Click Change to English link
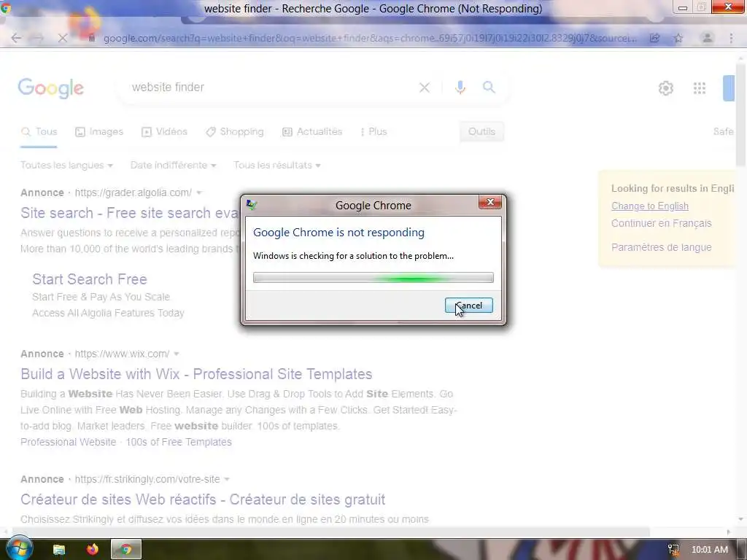Image resolution: width=747 pixels, height=560 pixels. [650, 206]
